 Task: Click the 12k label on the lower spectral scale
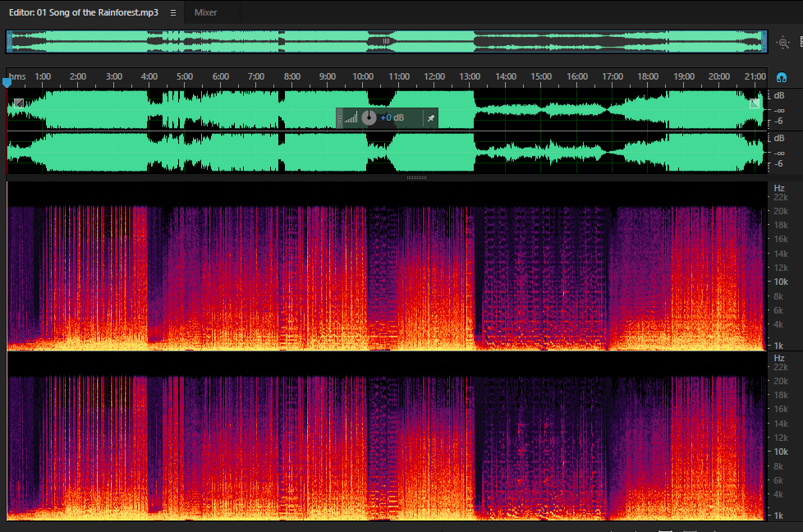(x=781, y=438)
